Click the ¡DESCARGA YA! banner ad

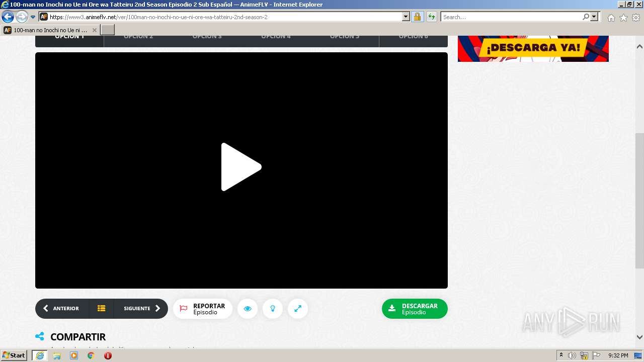533,48
